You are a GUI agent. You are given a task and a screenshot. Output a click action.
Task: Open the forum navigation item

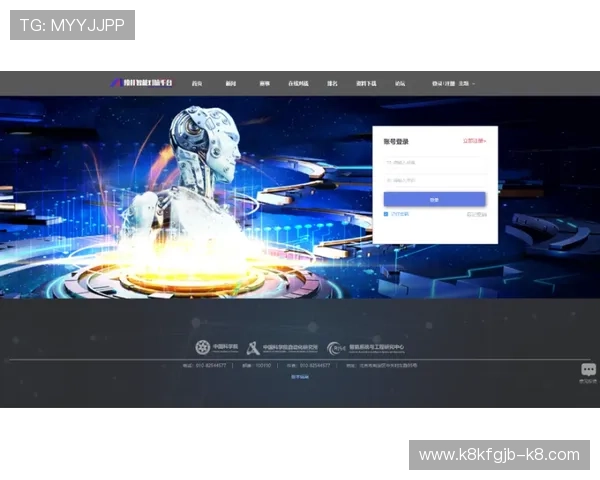(x=400, y=83)
